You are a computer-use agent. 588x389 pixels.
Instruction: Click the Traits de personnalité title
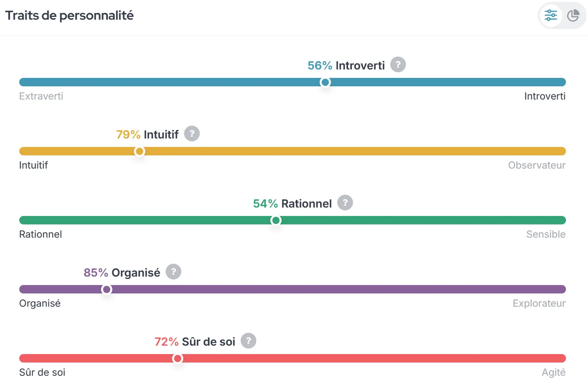[69, 16]
